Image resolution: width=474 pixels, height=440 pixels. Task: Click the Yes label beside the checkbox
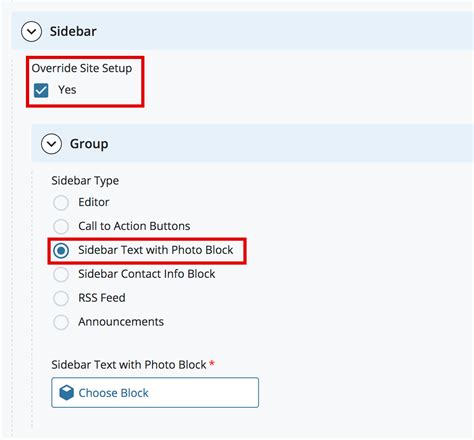point(67,90)
